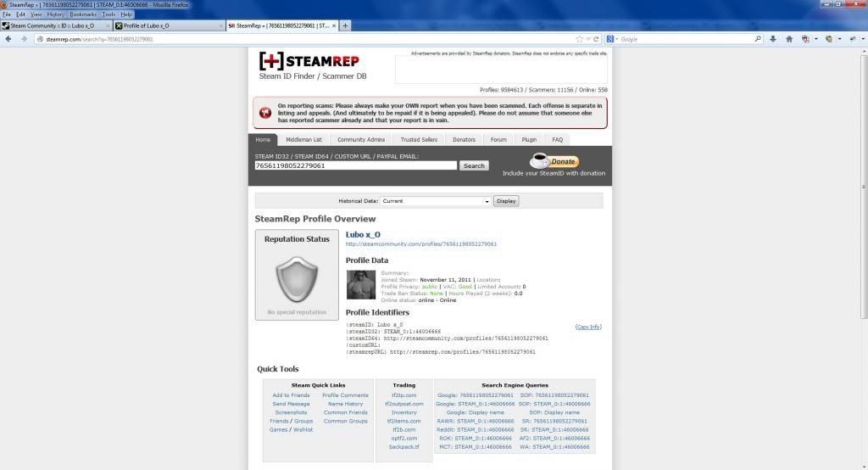Click the Donate coffee cup button

coord(554,160)
